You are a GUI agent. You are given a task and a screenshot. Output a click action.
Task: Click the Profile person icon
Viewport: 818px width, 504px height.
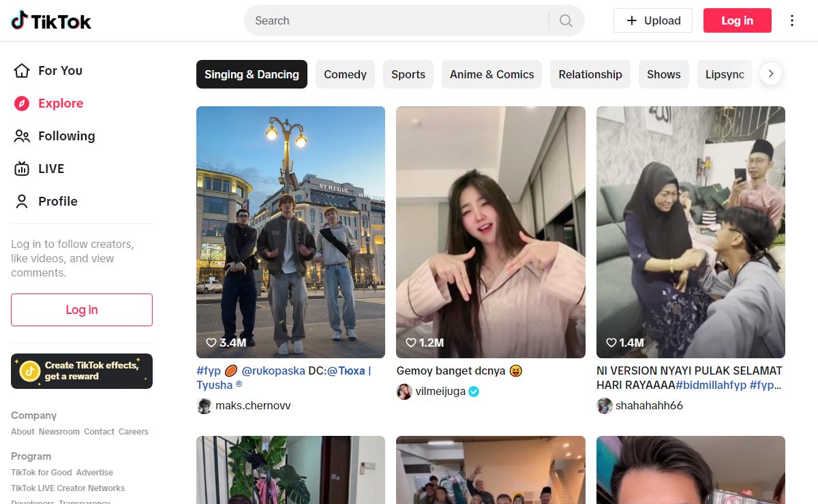coord(22,202)
